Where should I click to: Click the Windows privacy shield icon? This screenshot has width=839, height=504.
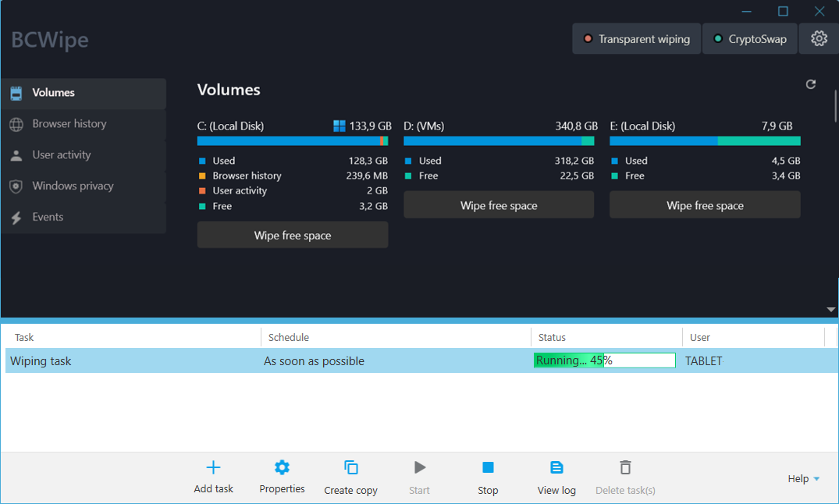[16, 186]
